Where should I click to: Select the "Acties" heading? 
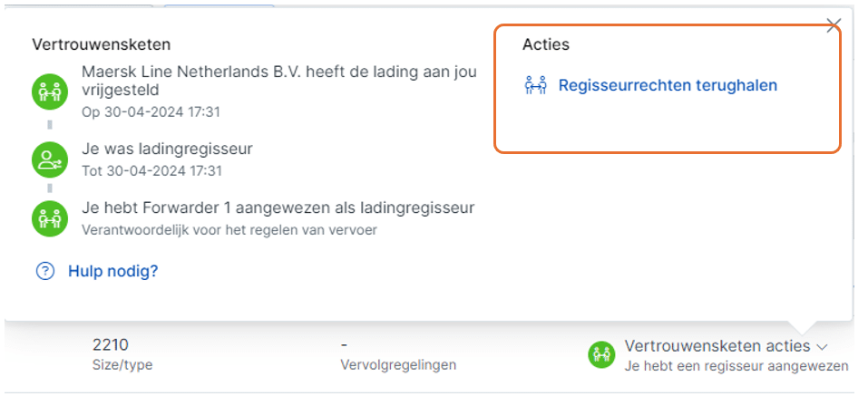pyautogui.click(x=546, y=43)
